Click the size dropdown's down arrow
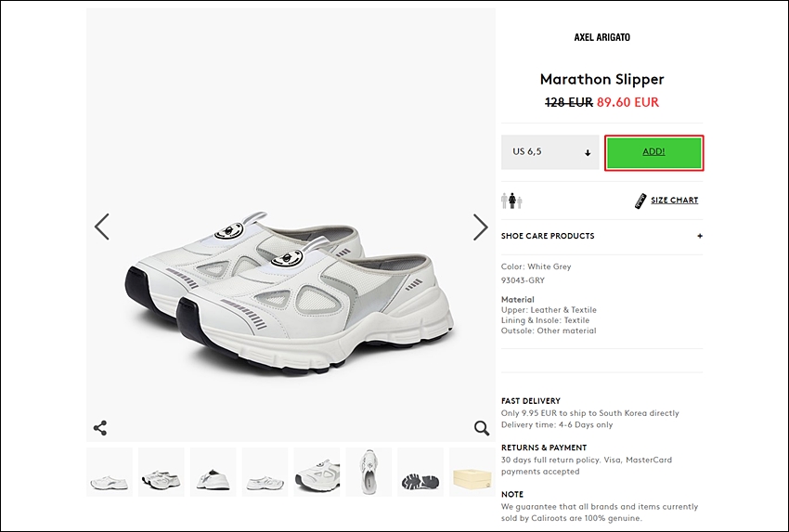 coord(588,153)
